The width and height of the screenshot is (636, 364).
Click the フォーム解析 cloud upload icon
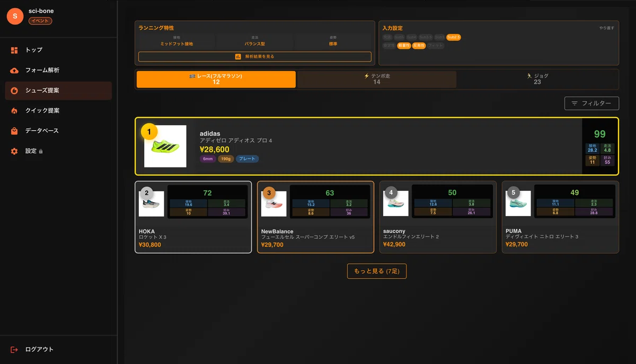(x=14, y=70)
